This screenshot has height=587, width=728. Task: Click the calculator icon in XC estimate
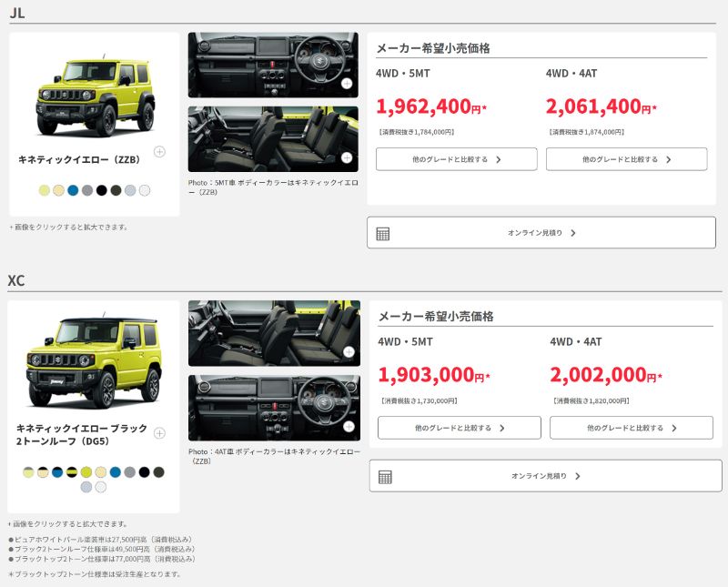[x=385, y=477]
